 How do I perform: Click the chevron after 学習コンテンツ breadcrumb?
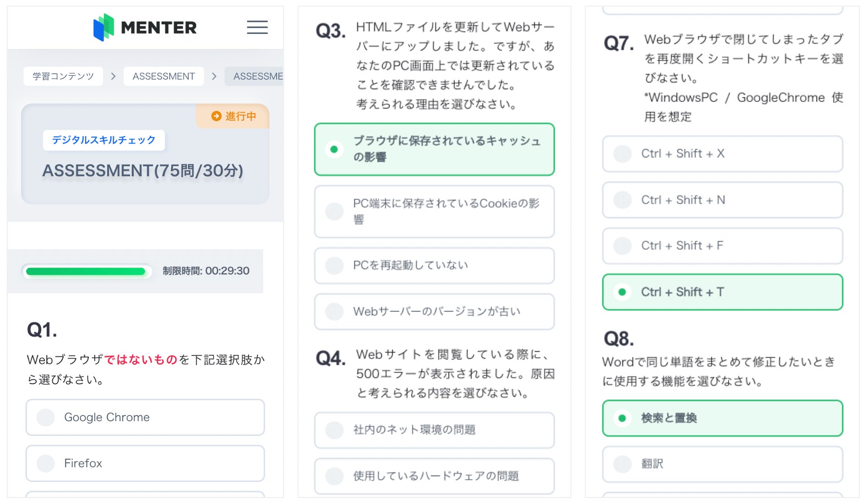[113, 76]
